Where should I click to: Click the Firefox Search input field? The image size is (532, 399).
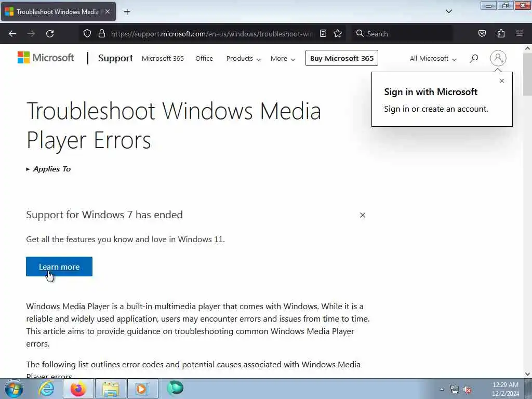click(x=402, y=34)
